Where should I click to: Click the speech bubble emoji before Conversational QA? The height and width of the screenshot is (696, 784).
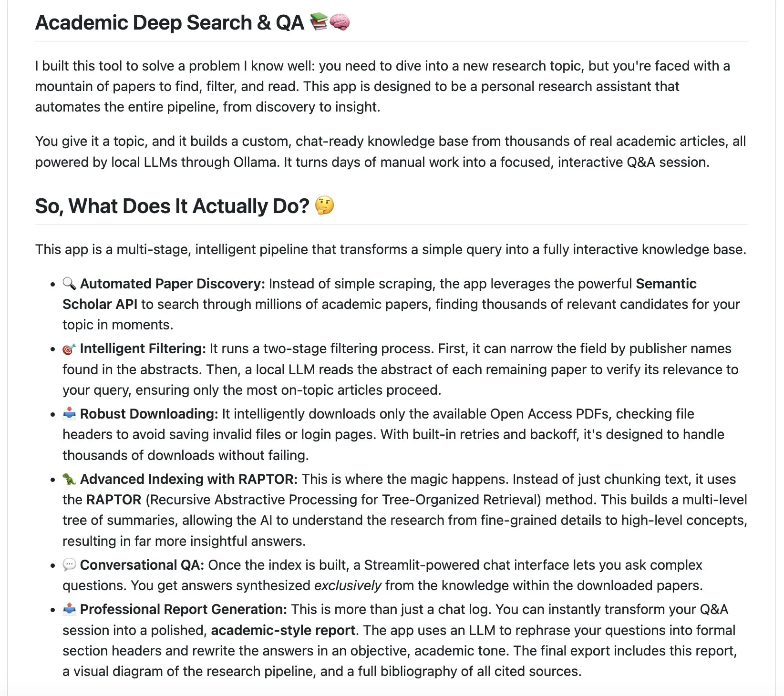click(69, 565)
